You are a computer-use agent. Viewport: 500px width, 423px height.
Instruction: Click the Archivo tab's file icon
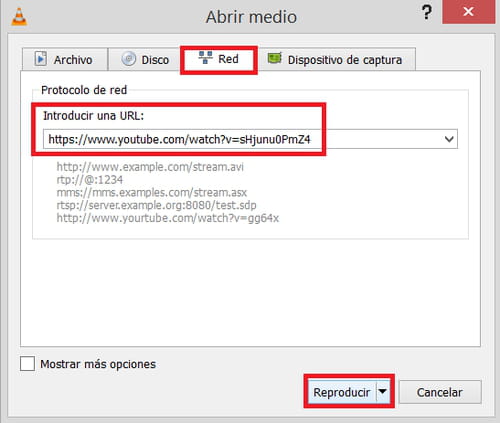click(41, 59)
